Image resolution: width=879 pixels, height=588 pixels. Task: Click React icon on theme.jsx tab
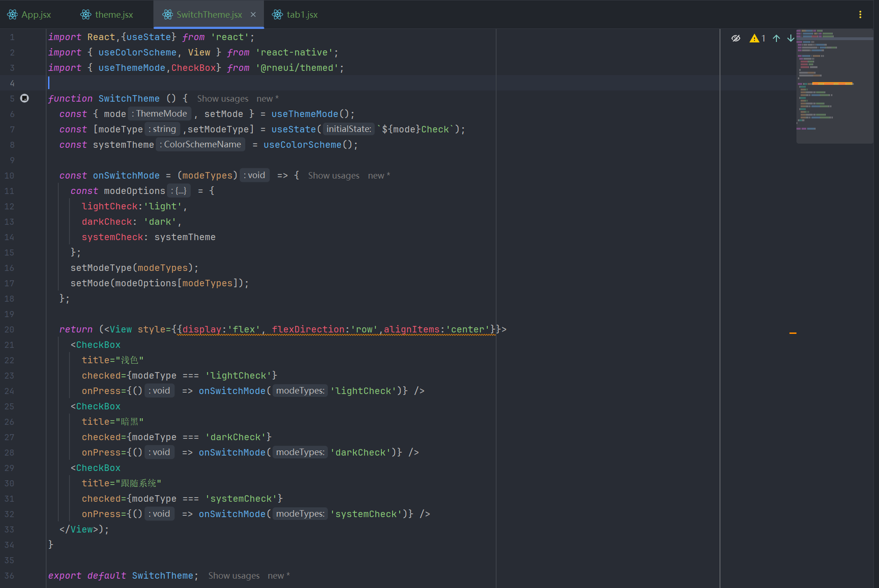pyautogui.click(x=86, y=14)
